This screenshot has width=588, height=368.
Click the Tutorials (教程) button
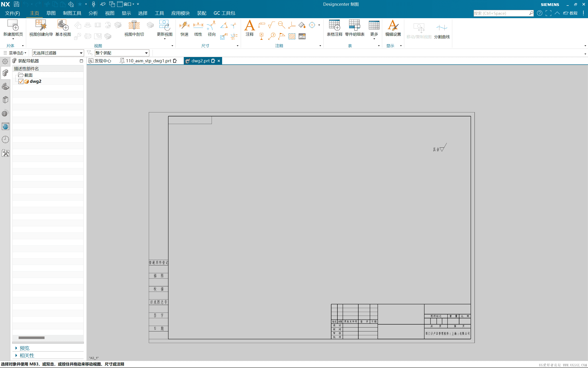pyautogui.click(x=571, y=13)
